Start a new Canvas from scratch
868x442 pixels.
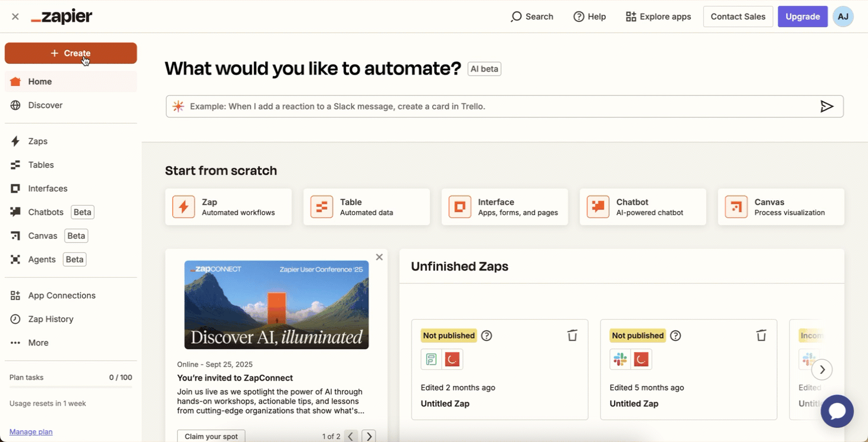781,207
